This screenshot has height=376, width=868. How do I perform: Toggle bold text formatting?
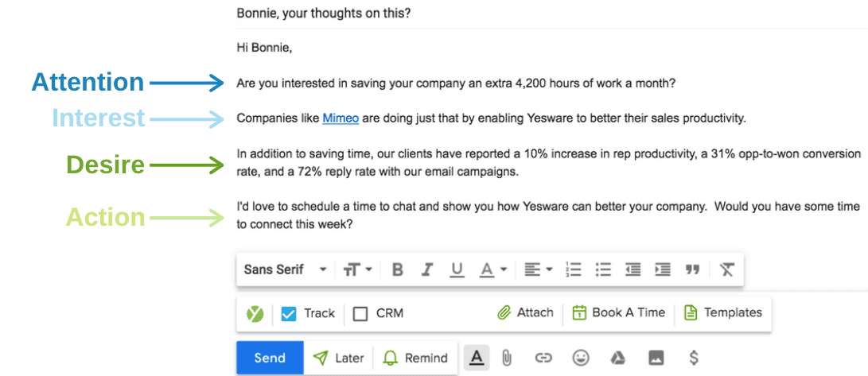pyautogui.click(x=398, y=269)
